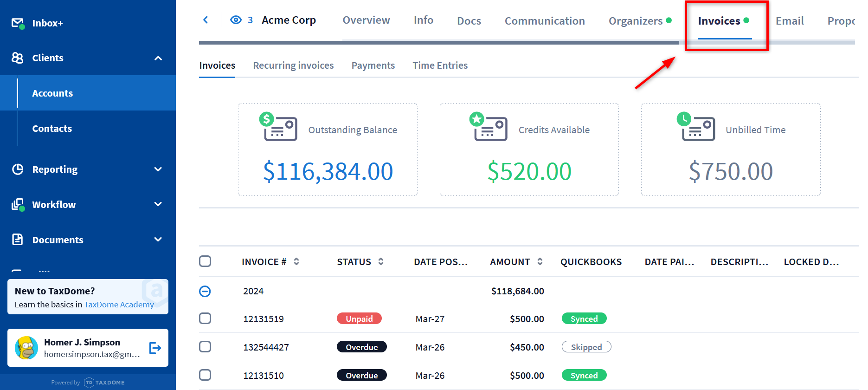Screen dimensions: 868x390
Task: Collapse the Clients menu chevron
Action: pos(158,58)
